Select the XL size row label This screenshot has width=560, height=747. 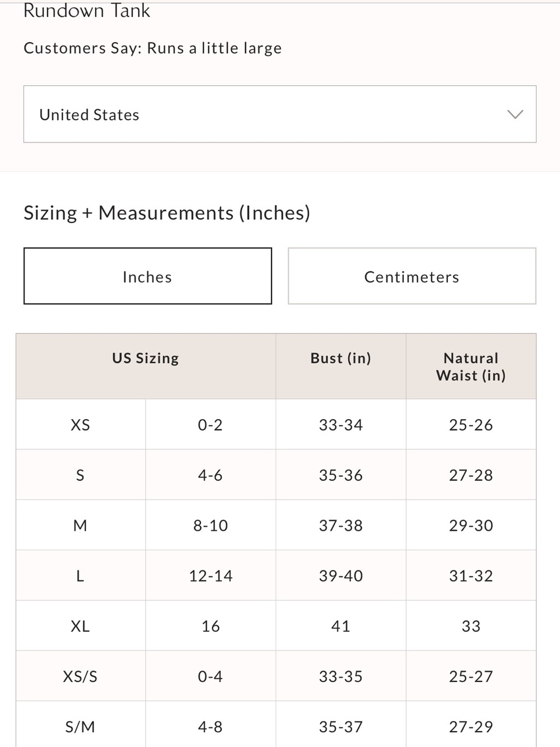click(x=81, y=627)
